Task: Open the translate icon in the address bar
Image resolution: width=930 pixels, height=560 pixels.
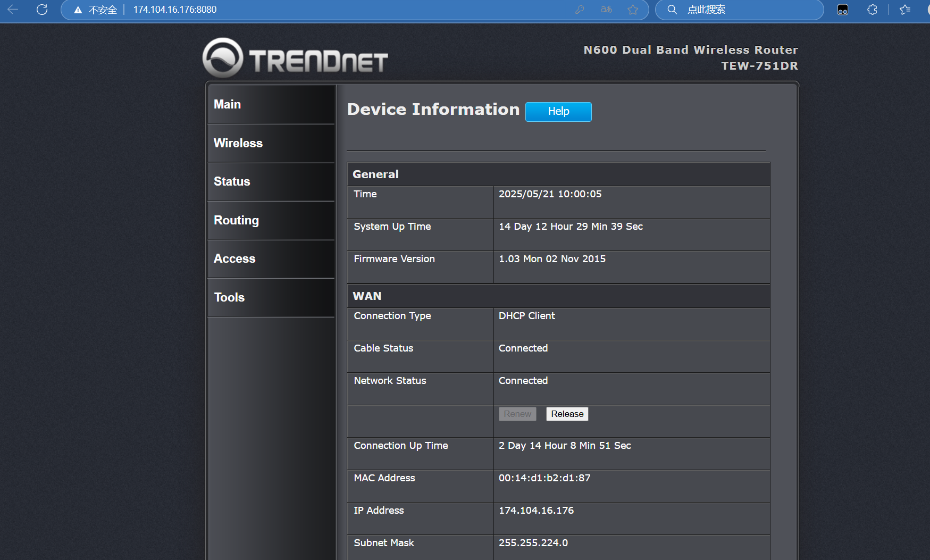Action: point(606,10)
